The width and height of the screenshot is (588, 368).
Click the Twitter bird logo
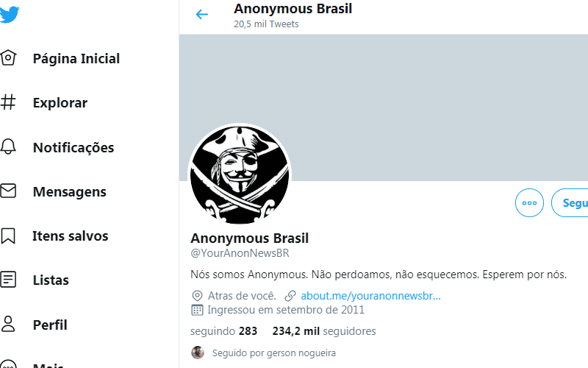click(x=9, y=15)
